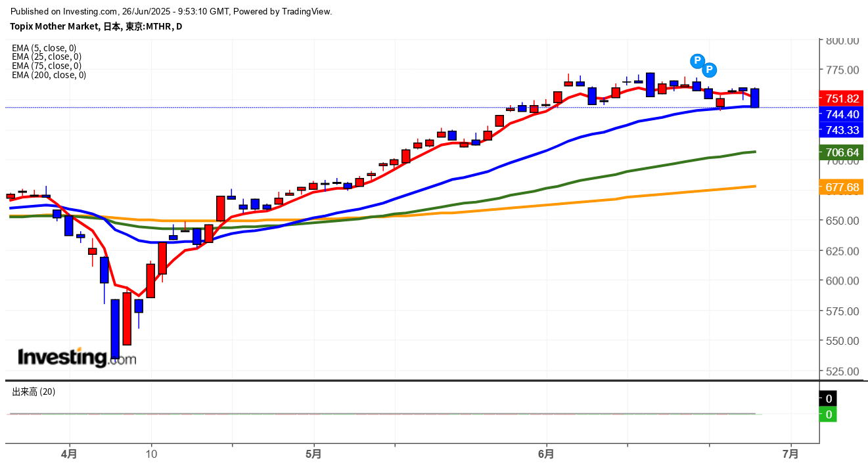
Task: Click the 625.00 price axis label
Action: (x=843, y=251)
